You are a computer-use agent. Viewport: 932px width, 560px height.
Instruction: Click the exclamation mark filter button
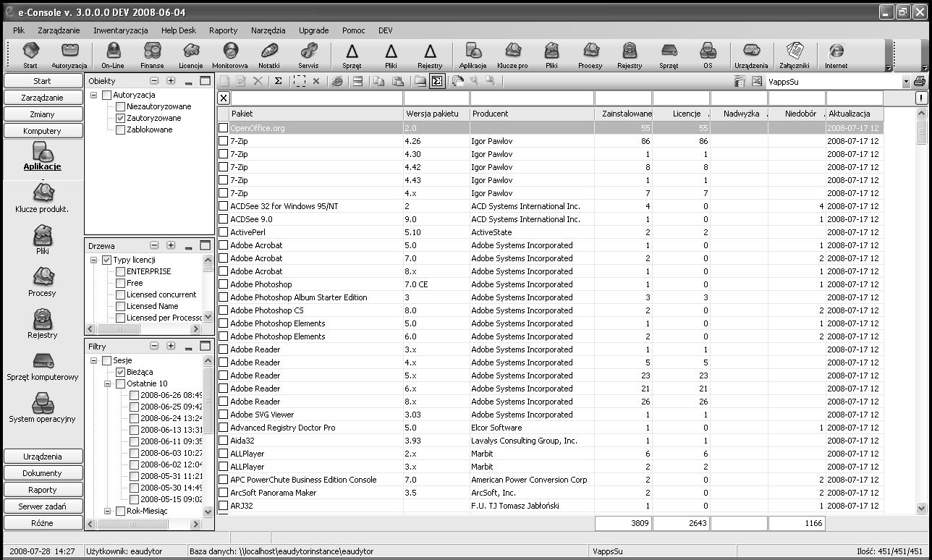click(921, 98)
